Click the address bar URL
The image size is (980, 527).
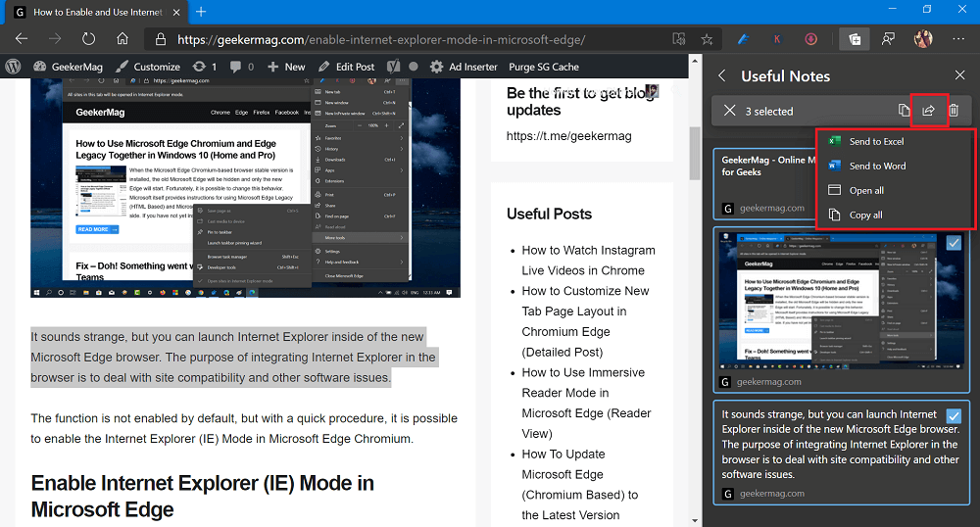click(x=381, y=39)
